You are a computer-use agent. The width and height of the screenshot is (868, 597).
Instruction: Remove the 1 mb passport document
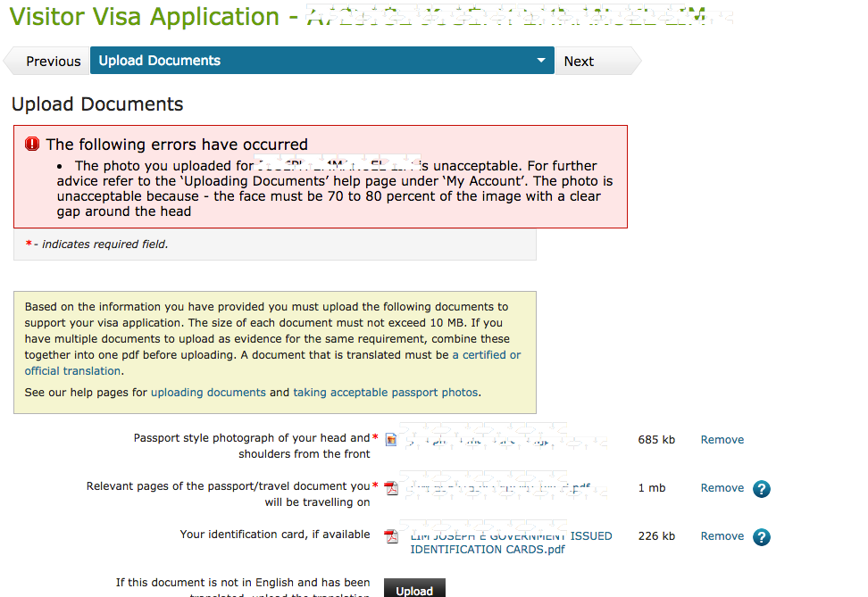click(722, 487)
